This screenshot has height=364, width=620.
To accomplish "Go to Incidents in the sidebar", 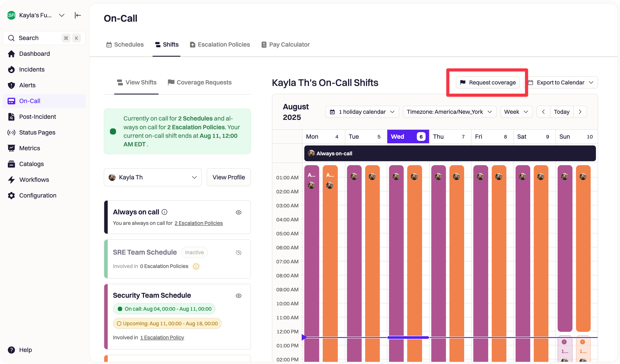I will pyautogui.click(x=44, y=69).
